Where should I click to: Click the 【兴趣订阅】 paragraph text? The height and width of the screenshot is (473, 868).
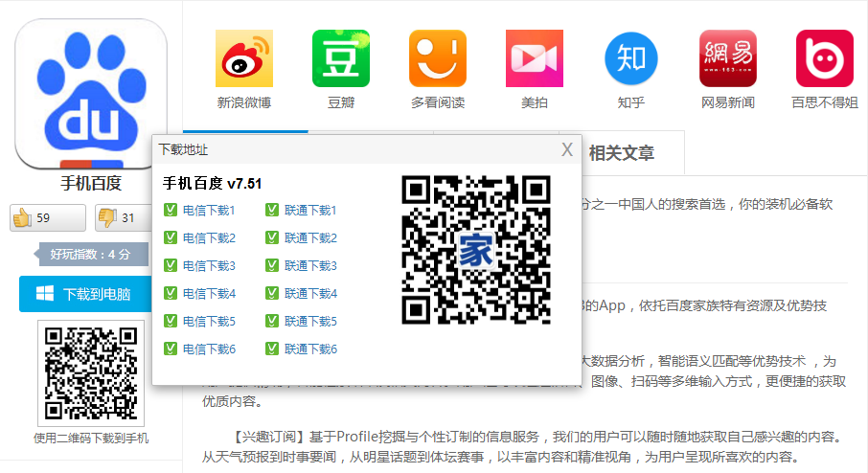(x=524, y=447)
